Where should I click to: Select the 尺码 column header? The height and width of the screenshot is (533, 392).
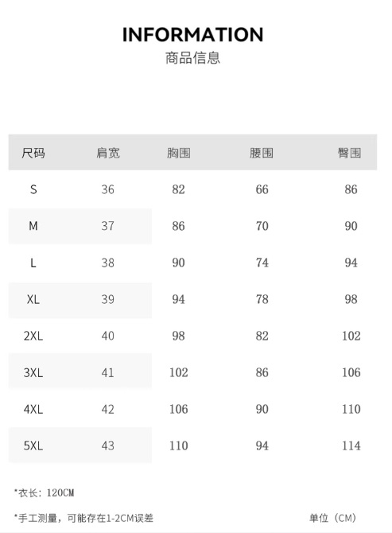coord(33,153)
